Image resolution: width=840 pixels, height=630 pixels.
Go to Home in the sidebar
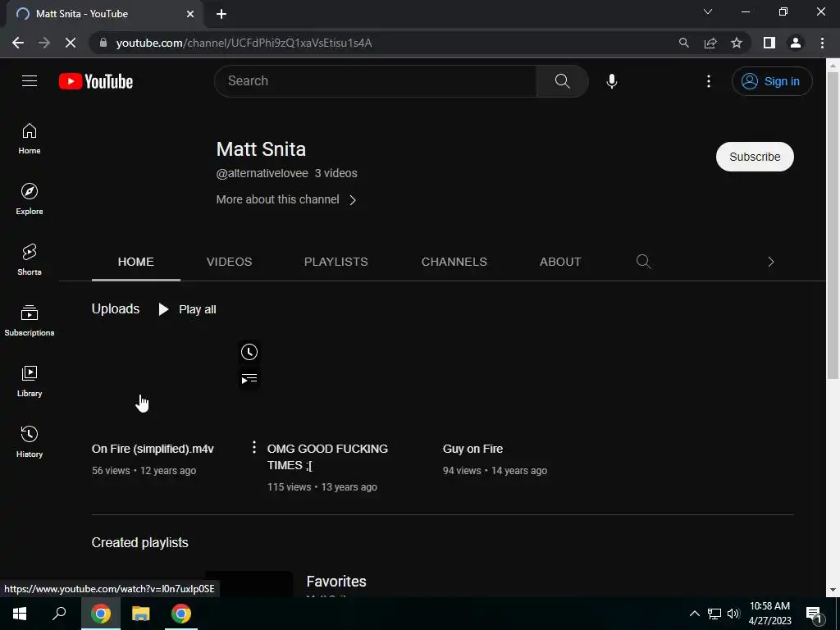point(30,139)
